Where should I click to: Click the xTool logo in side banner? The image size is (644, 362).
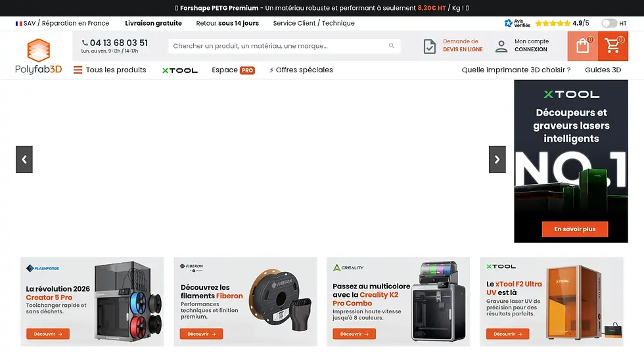tap(571, 95)
